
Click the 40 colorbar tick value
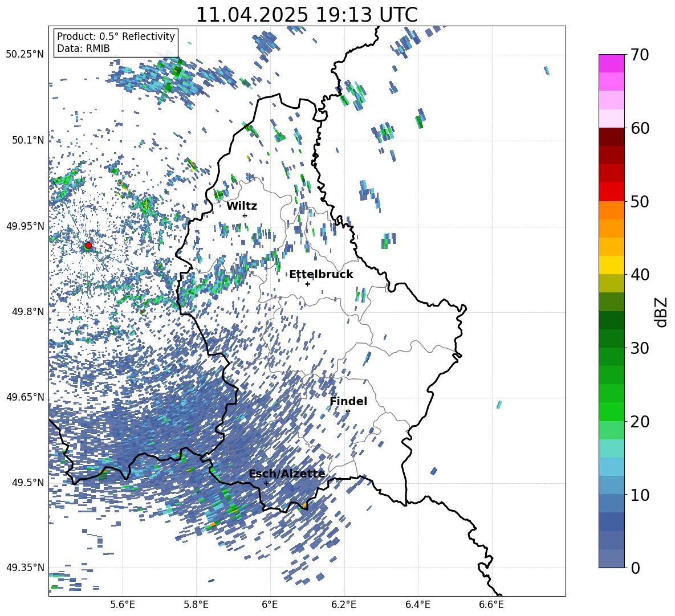click(640, 275)
